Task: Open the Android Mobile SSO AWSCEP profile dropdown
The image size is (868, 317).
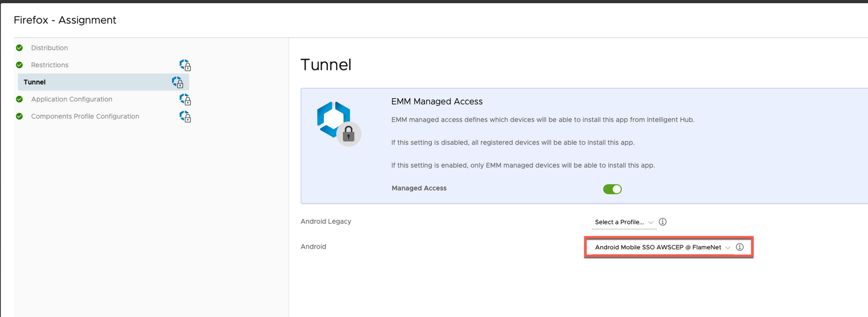Action: point(662,247)
